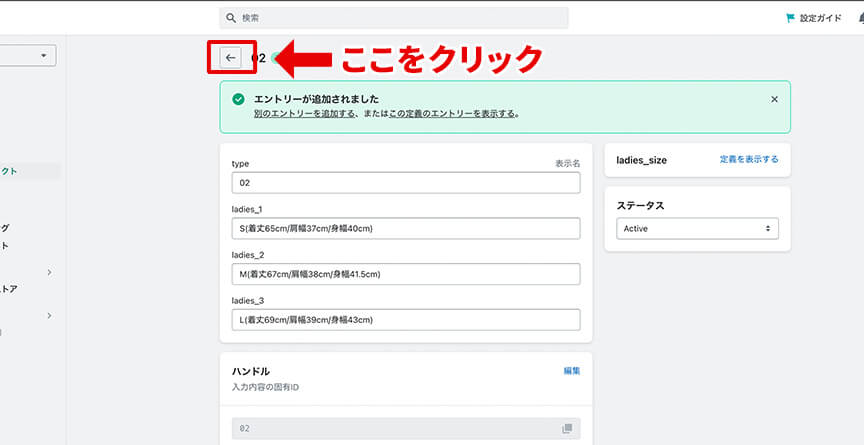Click the エントリーが追加されました heading
This screenshot has height=445, width=864.
point(316,100)
